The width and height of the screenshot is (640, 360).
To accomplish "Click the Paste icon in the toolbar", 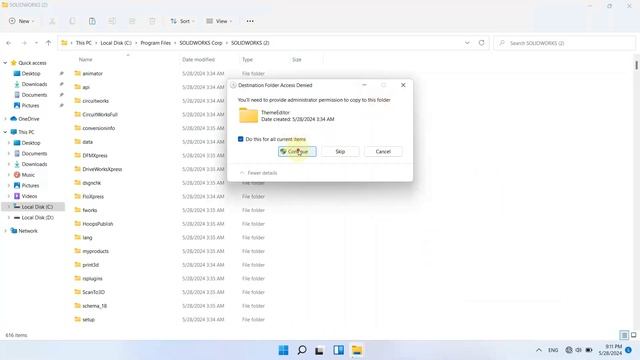I will tap(92, 21).
